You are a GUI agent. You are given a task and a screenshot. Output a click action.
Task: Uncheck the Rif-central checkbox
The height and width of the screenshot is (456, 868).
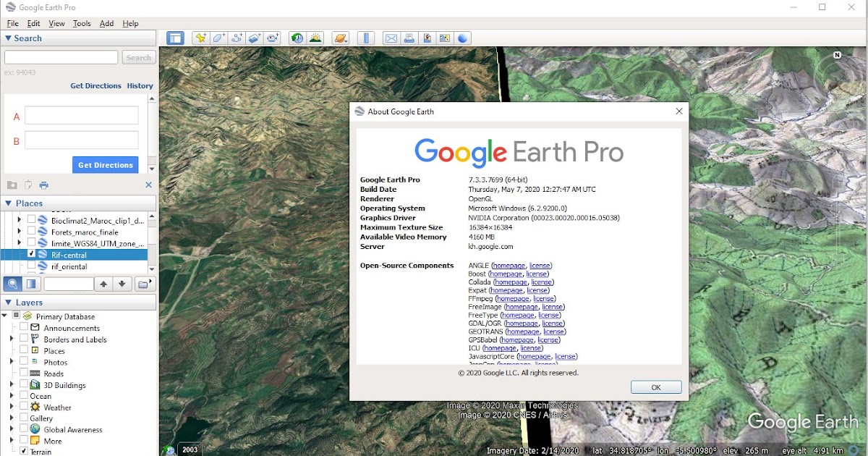point(31,255)
